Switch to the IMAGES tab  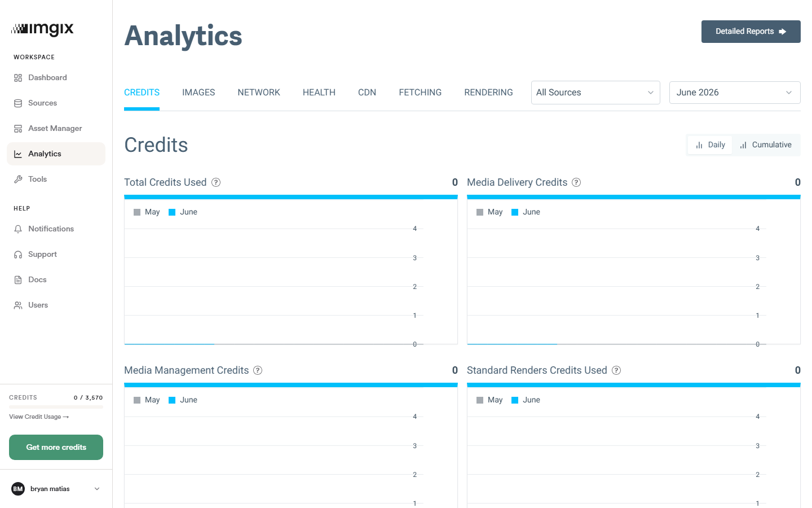pos(198,93)
